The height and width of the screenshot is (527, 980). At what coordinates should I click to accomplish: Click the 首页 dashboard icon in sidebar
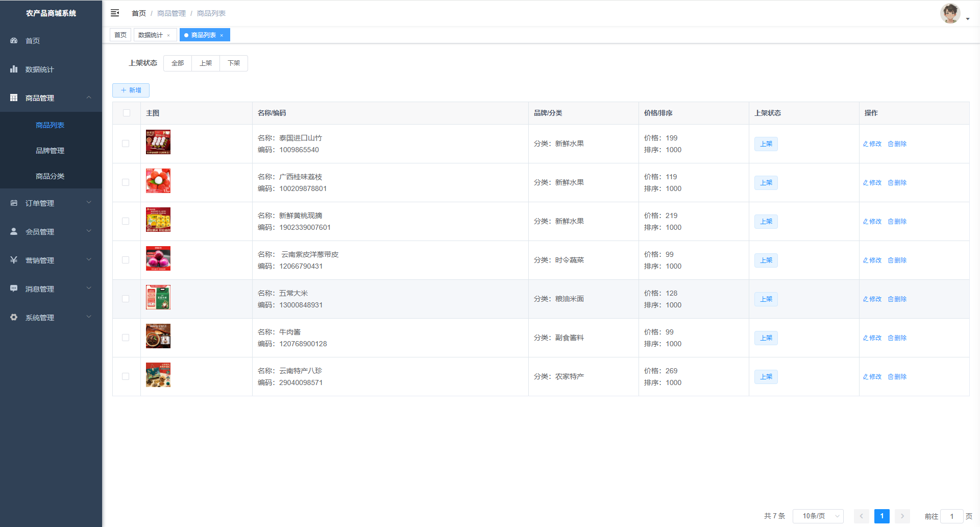tap(14, 40)
